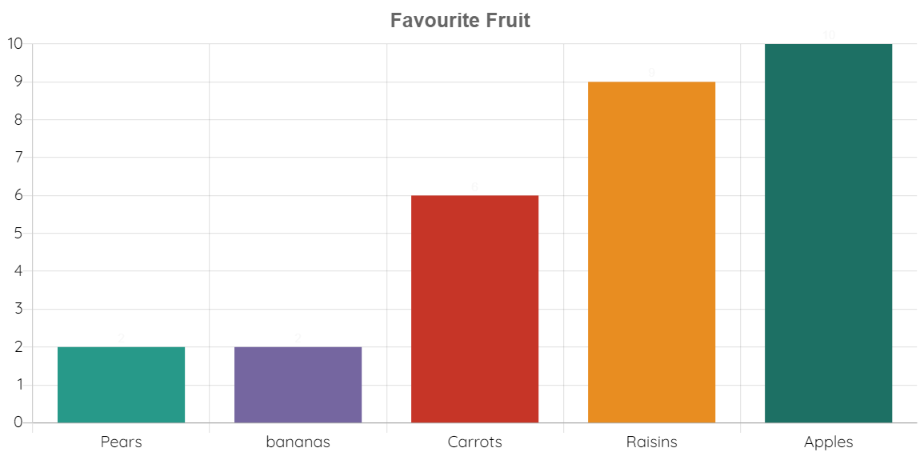The height and width of the screenshot is (460, 920).
Task: Click the 10 tick on y-axis
Action: pos(15,43)
